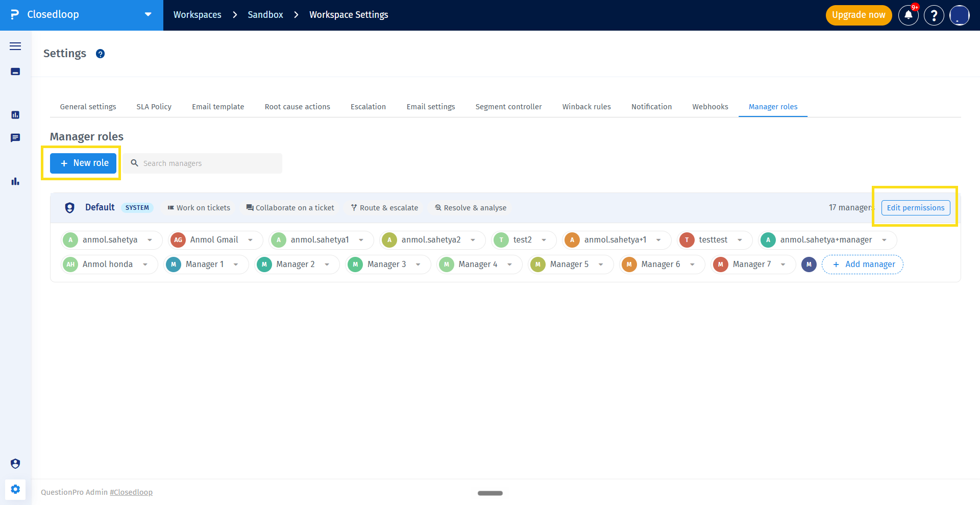Viewport: 980px width, 505px height.
Task: Click the ticket inbox sidebar icon
Action: pos(15,71)
